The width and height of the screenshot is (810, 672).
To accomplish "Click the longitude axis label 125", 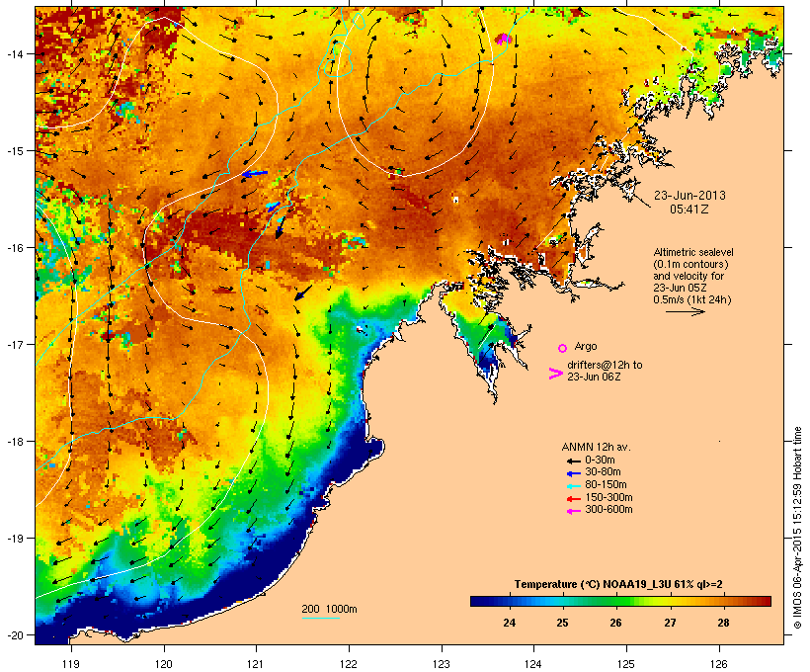I will pyautogui.click(x=626, y=664).
